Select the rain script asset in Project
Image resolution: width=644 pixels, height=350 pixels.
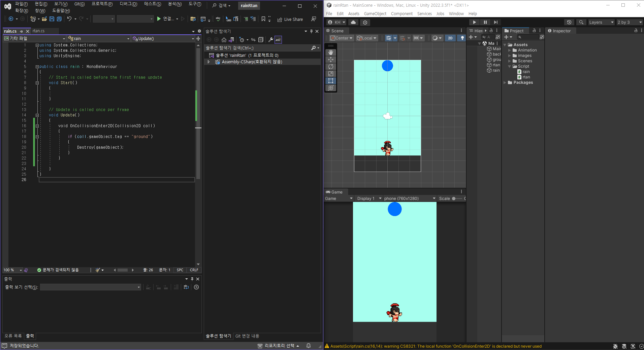point(524,72)
